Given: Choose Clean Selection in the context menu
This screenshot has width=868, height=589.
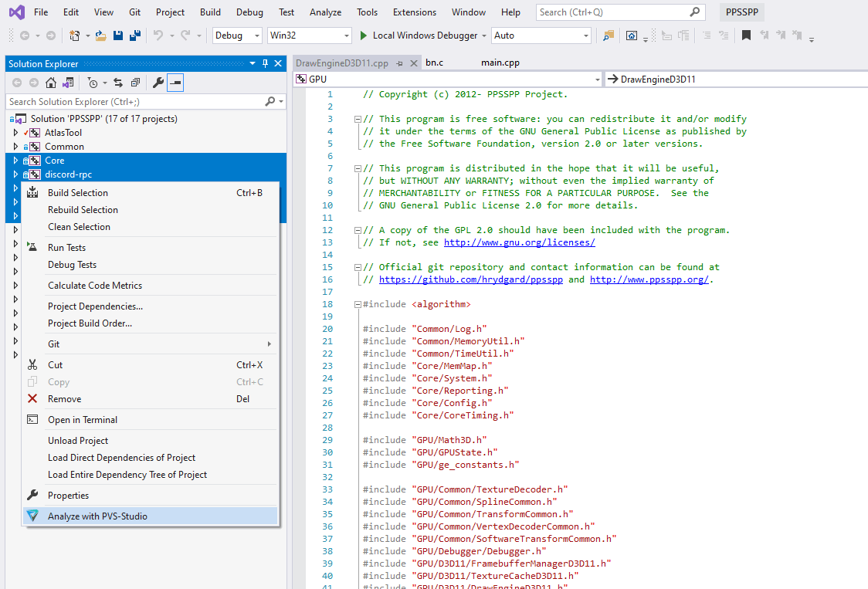Looking at the screenshot, I should [150, 227].
